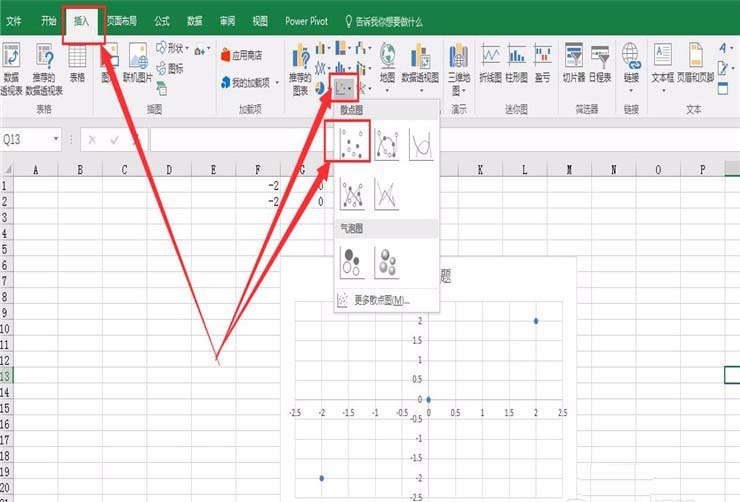This screenshot has width=740, height=502.
Task: Open the line chart dropdown
Action: [323, 68]
